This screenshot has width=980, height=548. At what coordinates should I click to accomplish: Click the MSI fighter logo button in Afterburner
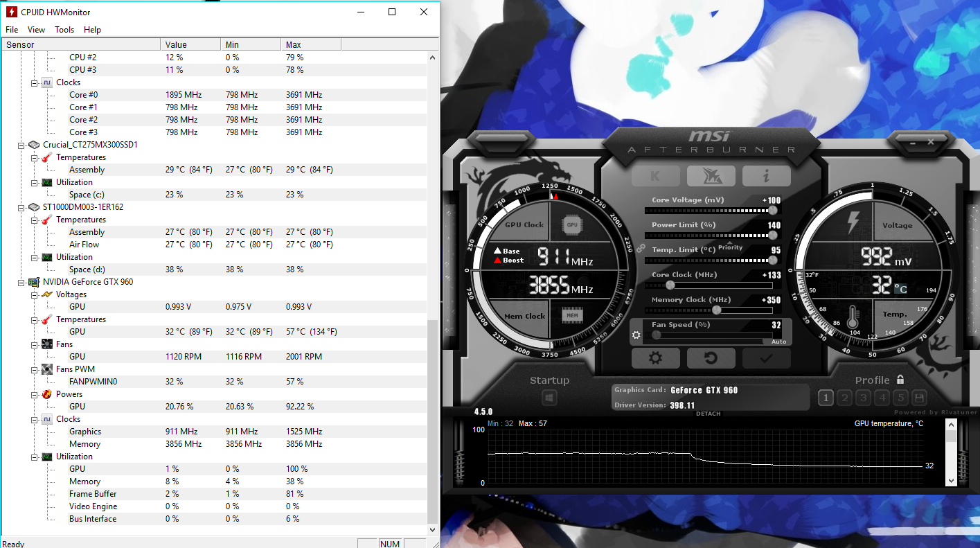(x=711, y=176)
